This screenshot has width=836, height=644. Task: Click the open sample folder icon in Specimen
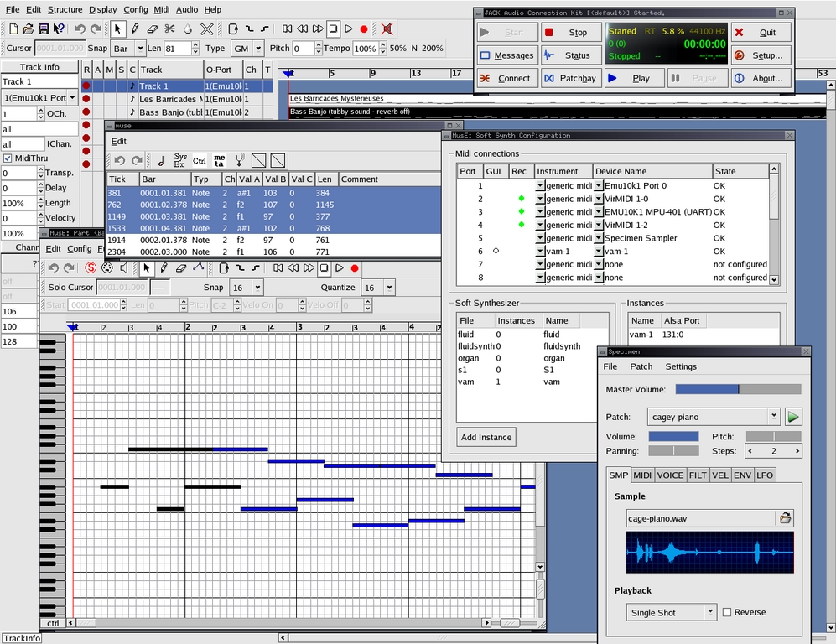(785, 518)
